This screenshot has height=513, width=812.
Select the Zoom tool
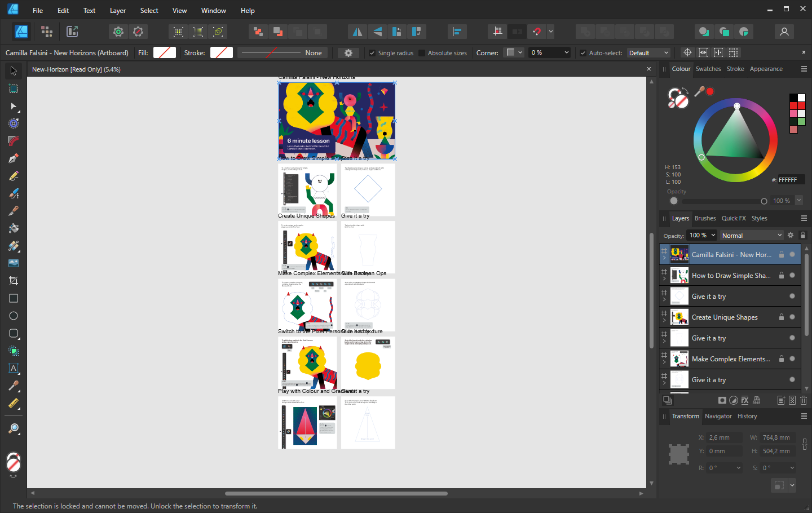[14, 428]
